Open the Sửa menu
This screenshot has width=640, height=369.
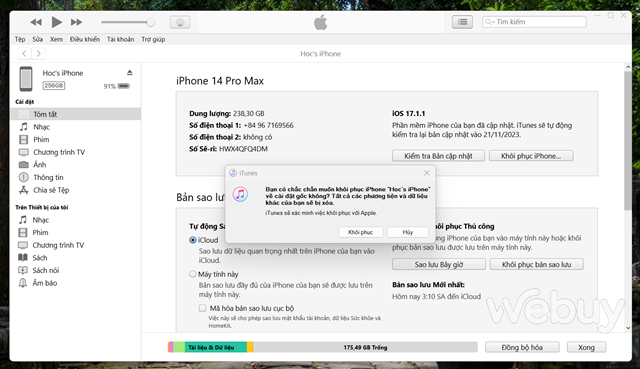point(38,39)
